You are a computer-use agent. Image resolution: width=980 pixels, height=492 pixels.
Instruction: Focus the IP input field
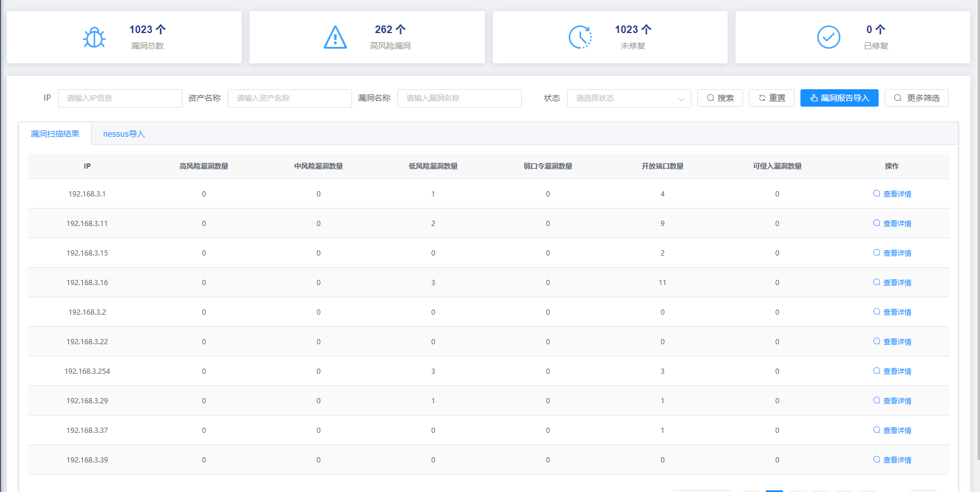point(120,99)
